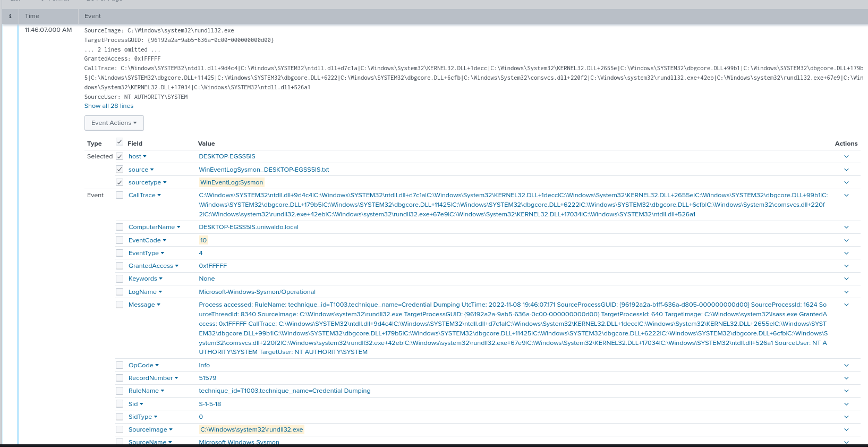Click the SourceImage row Actions chevron
Screen dimensions: 868x447
coord(846,429)
